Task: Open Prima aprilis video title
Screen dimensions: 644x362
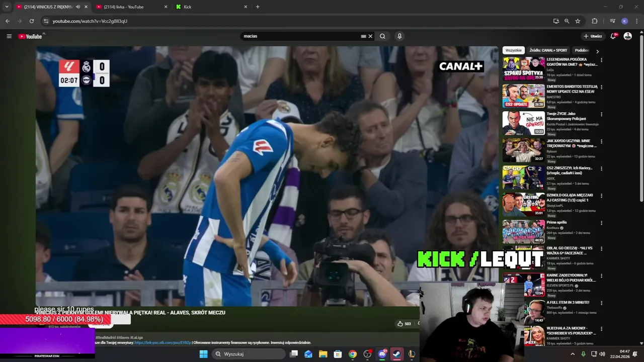Action: tap(556, 222)
